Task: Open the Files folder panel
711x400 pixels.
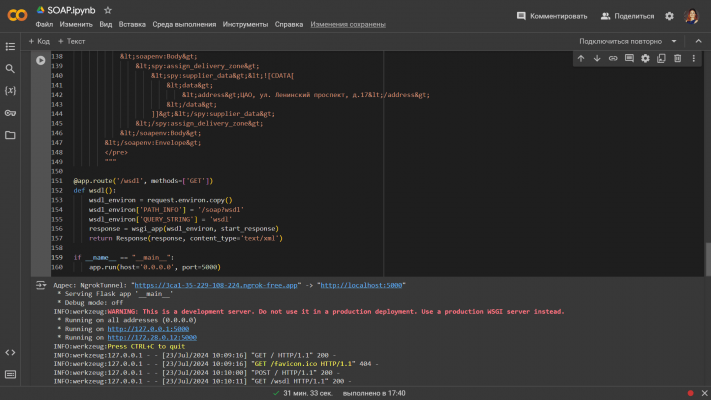Action: pos(10,134)
